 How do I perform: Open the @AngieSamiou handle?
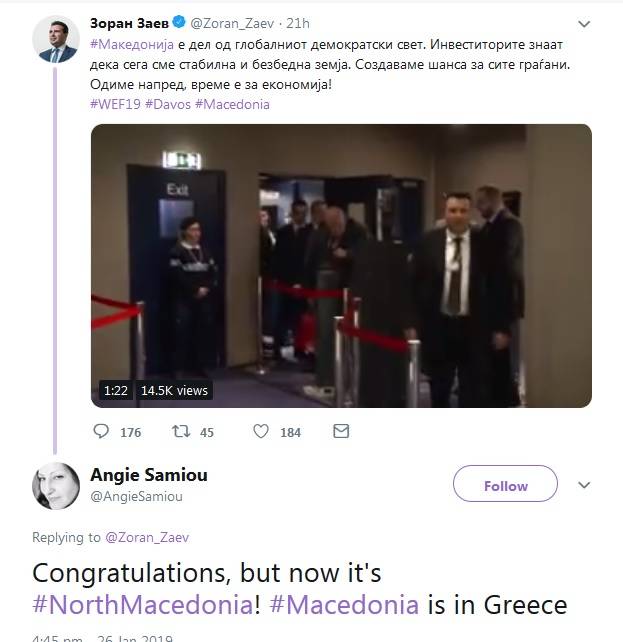(x=136, y=496)
